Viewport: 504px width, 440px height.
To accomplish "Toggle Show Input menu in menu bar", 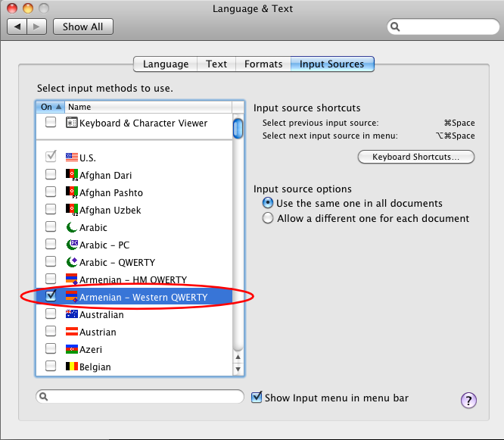I will (x=257, y=398).
